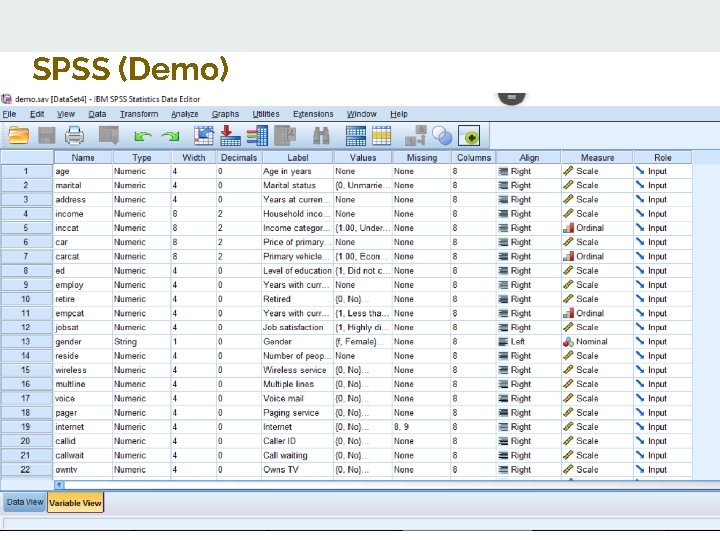Click the Role column header
Image resolution: width=720 pixels, height=540 pixels.
click(663, 158)
